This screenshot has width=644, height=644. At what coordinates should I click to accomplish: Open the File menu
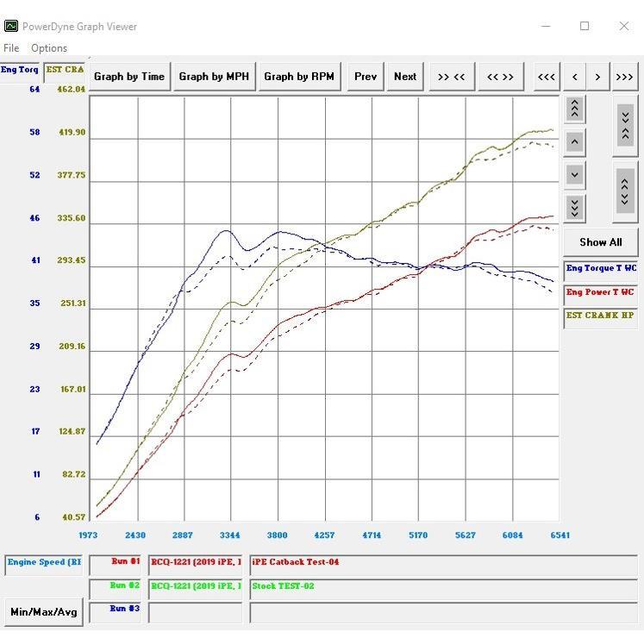click(x=11, y=48)
